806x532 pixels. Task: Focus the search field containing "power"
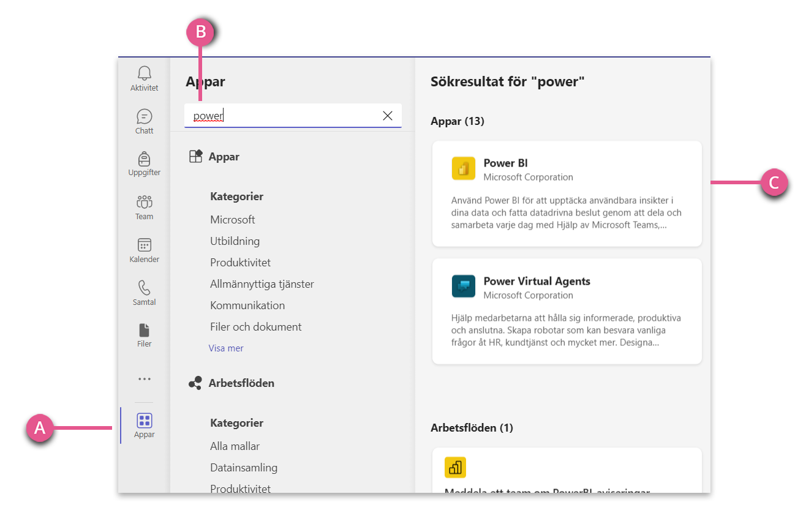click(x=293, y=116)
